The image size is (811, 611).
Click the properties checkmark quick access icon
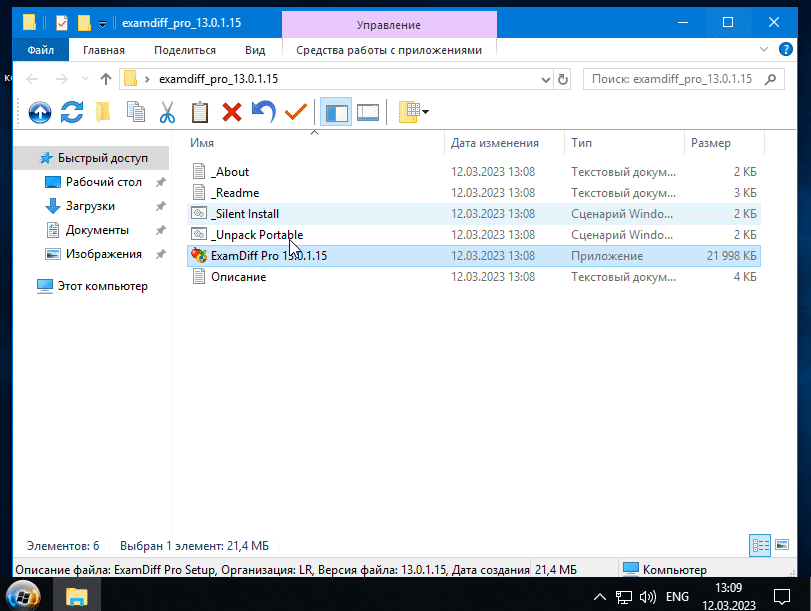coord(62,23)
